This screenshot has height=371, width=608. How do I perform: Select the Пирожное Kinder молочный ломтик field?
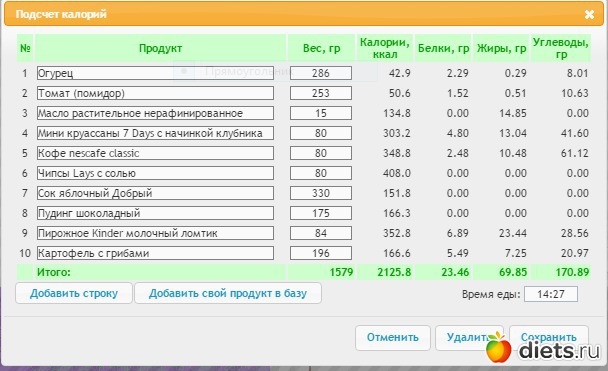pos(155,233)
